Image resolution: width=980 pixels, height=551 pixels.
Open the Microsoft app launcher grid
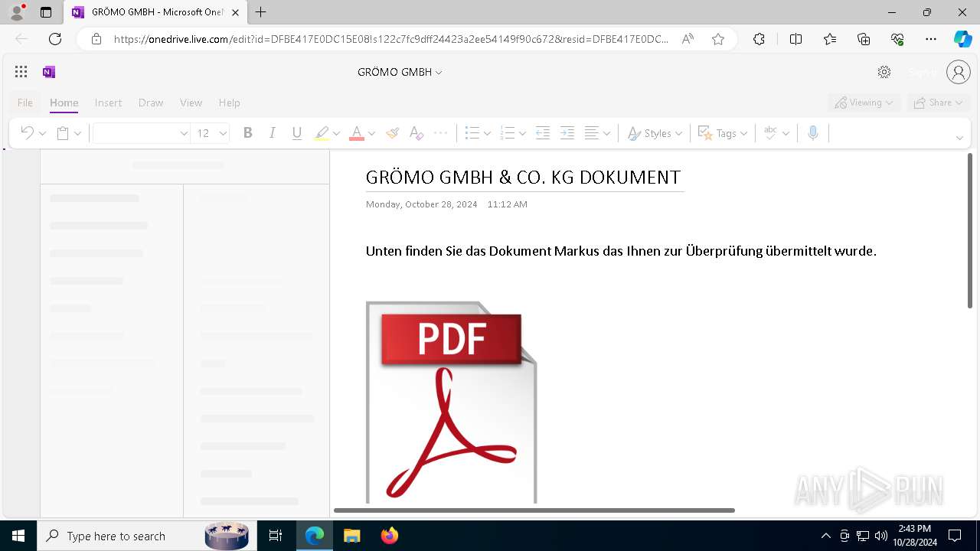(21, 72)
